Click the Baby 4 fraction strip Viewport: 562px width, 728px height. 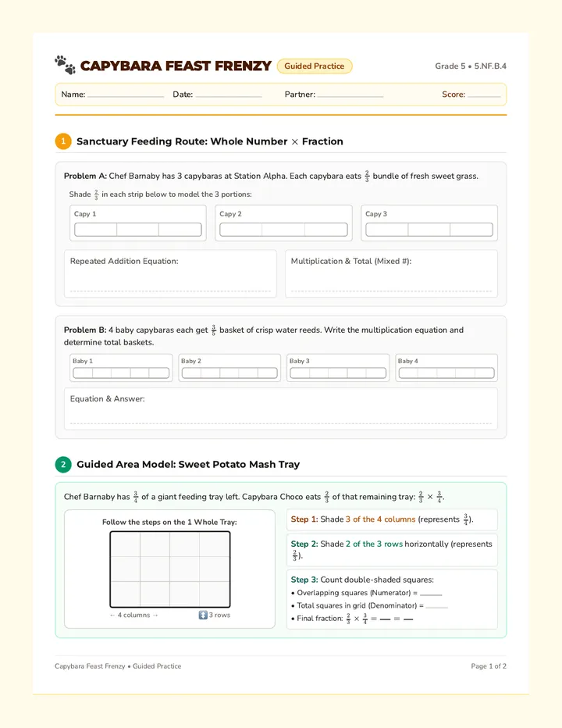click(446, 373)
